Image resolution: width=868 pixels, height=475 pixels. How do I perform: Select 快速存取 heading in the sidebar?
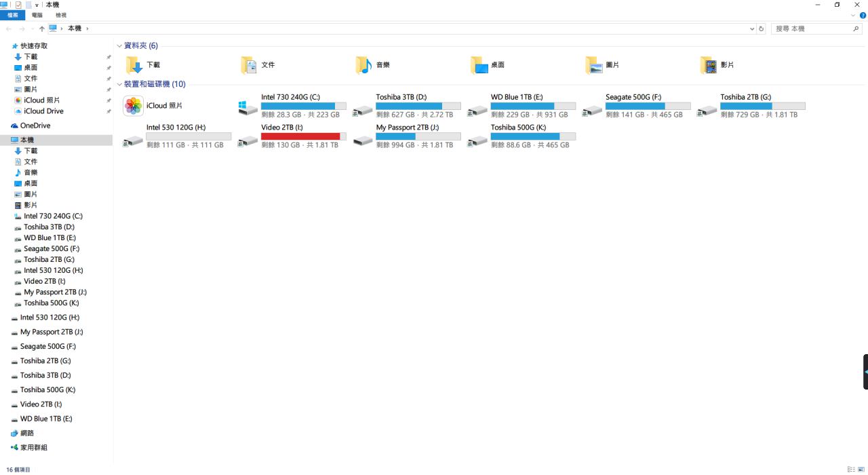click(x=30, y=46)
